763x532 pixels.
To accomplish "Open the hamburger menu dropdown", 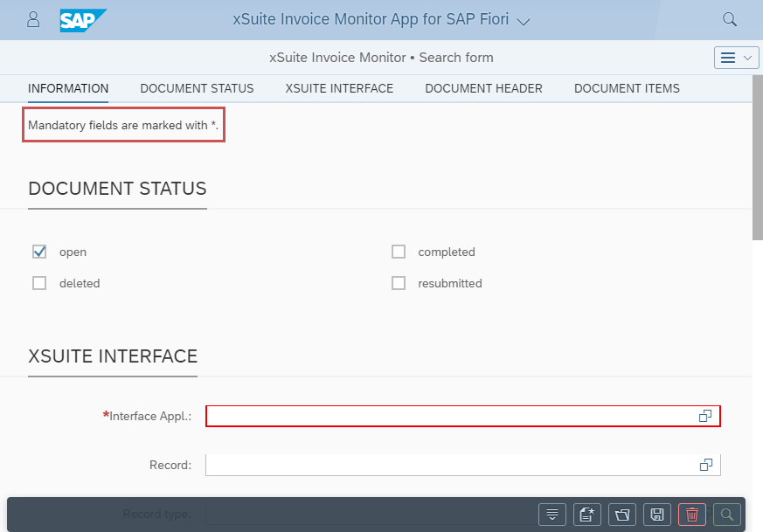I will [736, 58].
